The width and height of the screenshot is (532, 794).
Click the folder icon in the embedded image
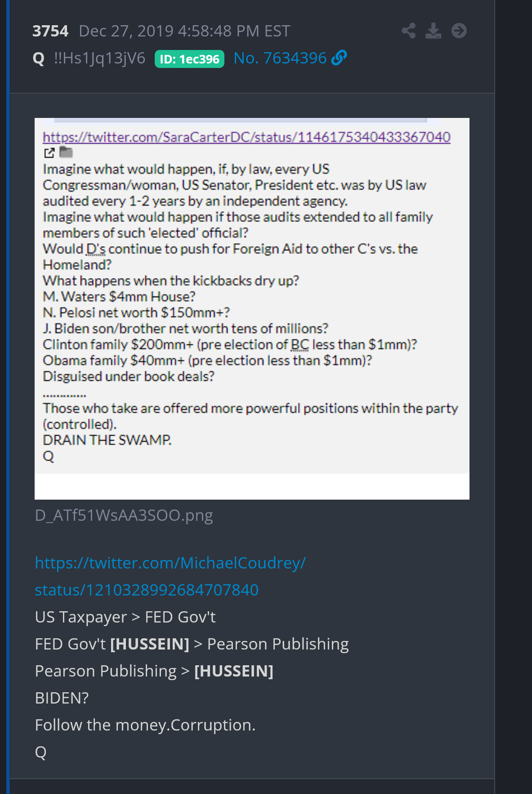point(66,152)
